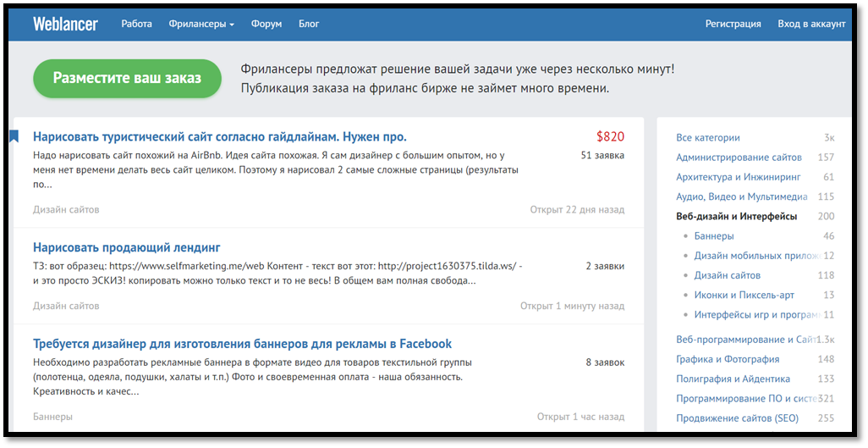
Task: Open project Нарисовать продающий лендинг
Action: [x=127, y=247]
